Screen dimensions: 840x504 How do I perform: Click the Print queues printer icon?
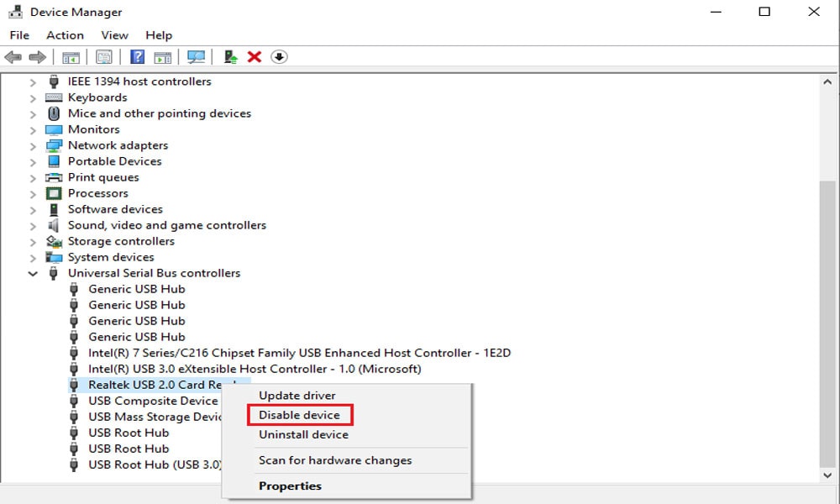[54, 177]
